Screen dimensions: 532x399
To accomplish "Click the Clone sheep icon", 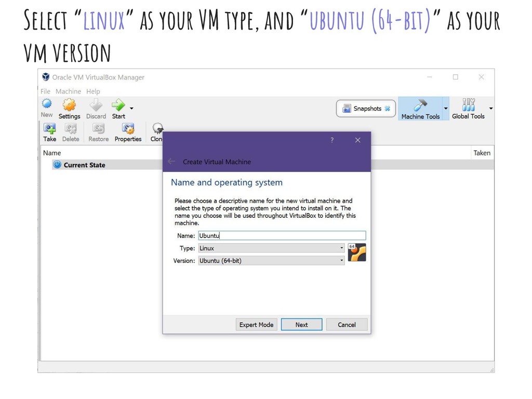I will 157,129.
